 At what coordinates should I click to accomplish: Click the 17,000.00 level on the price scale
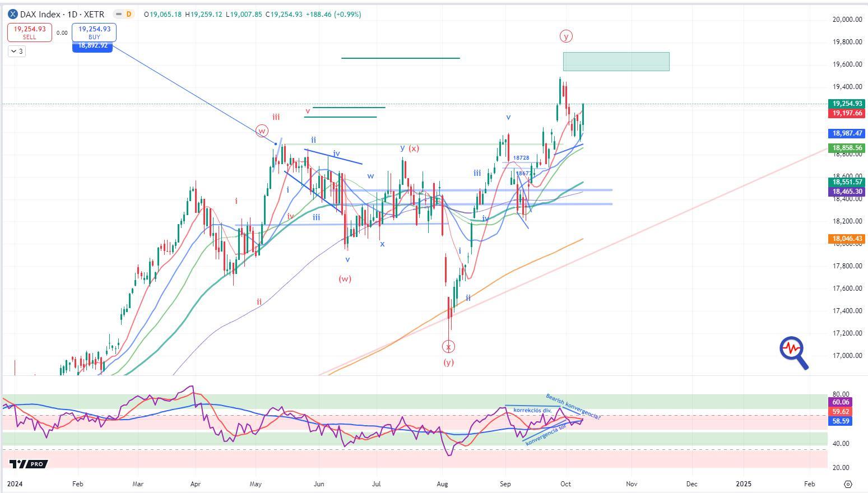click(x=847, y=356)
